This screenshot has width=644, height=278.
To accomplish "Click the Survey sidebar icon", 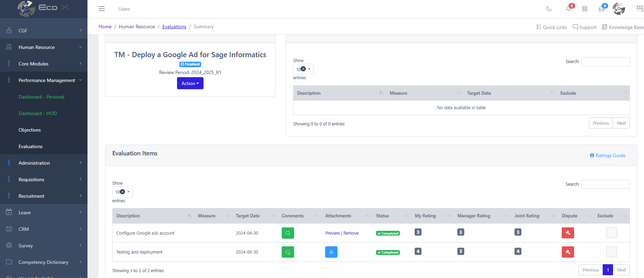I will (9, 245).
